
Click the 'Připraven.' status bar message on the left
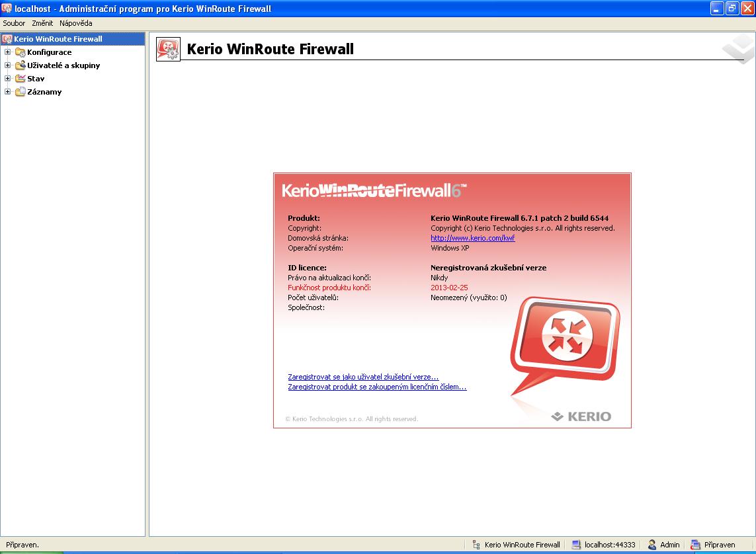[22, 545]
